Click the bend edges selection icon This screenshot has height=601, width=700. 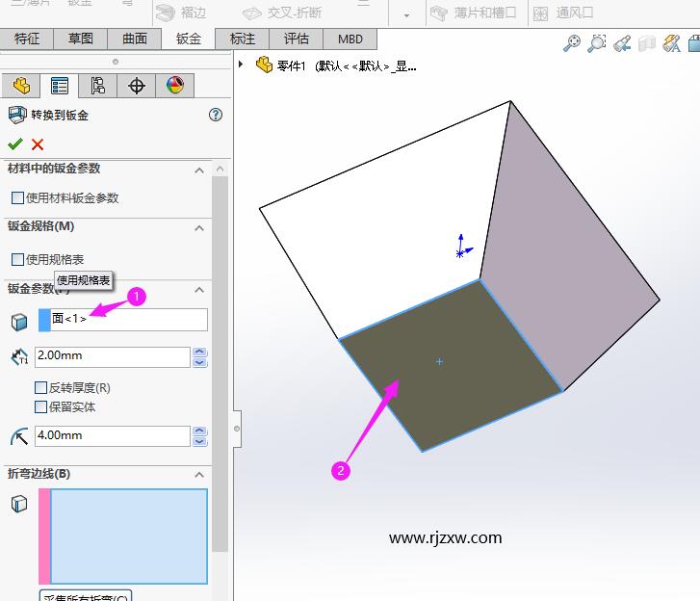pyautogui.click(x=19, y=504)
